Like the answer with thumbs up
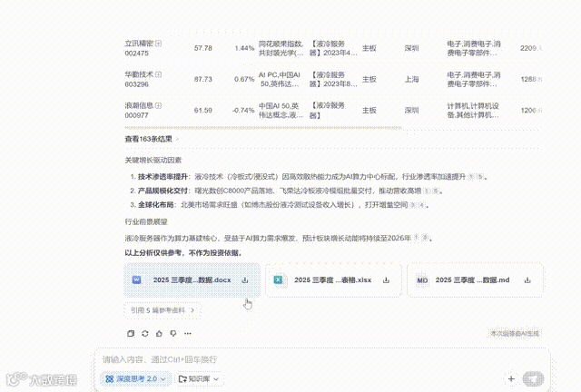The width and height of the screenshot is (581, 392). 159,333
